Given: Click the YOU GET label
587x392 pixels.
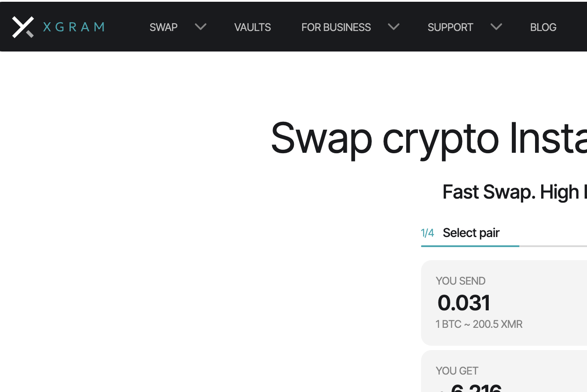Looking at the screenshot, I should [457, 371].
